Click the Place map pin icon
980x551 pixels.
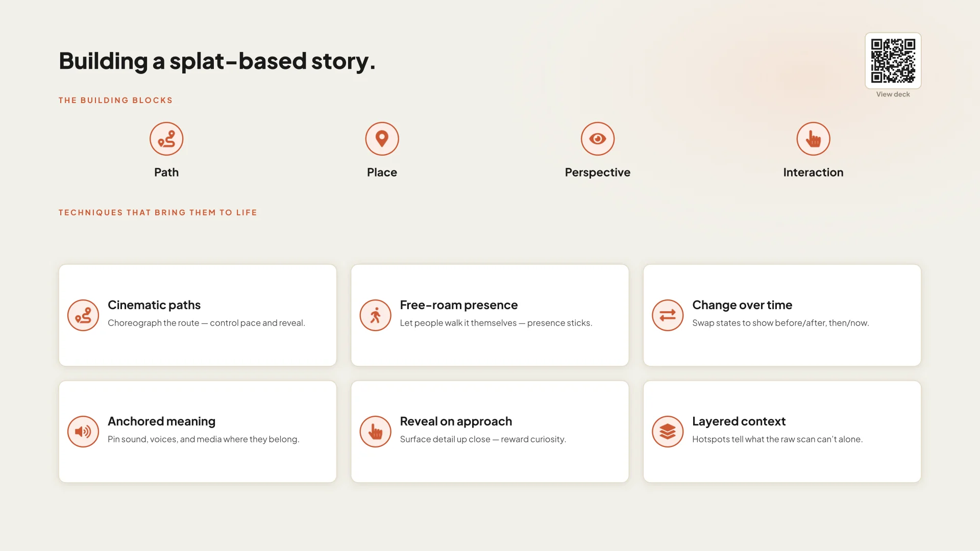coord(382,139)
